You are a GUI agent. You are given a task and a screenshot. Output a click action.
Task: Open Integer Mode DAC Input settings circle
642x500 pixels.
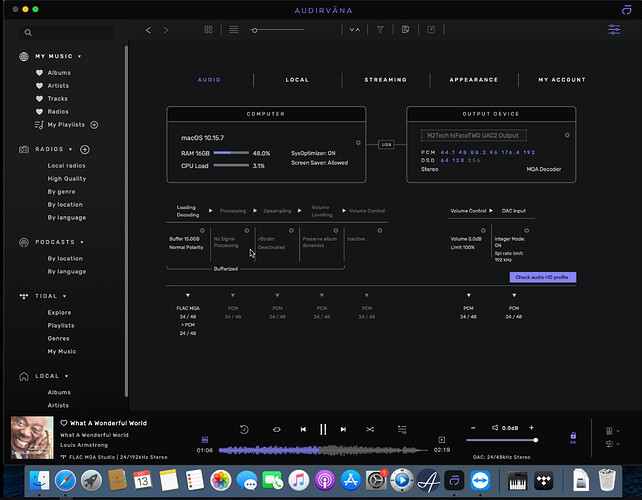coord(527,231)
